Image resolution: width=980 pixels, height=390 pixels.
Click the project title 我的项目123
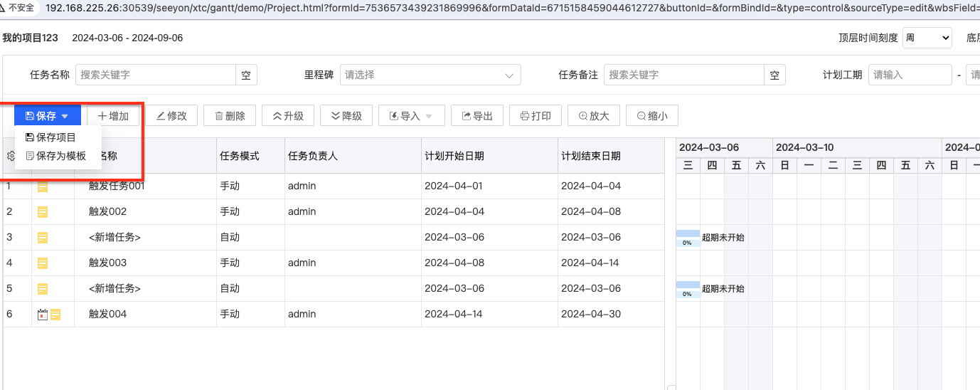[30, 38]
